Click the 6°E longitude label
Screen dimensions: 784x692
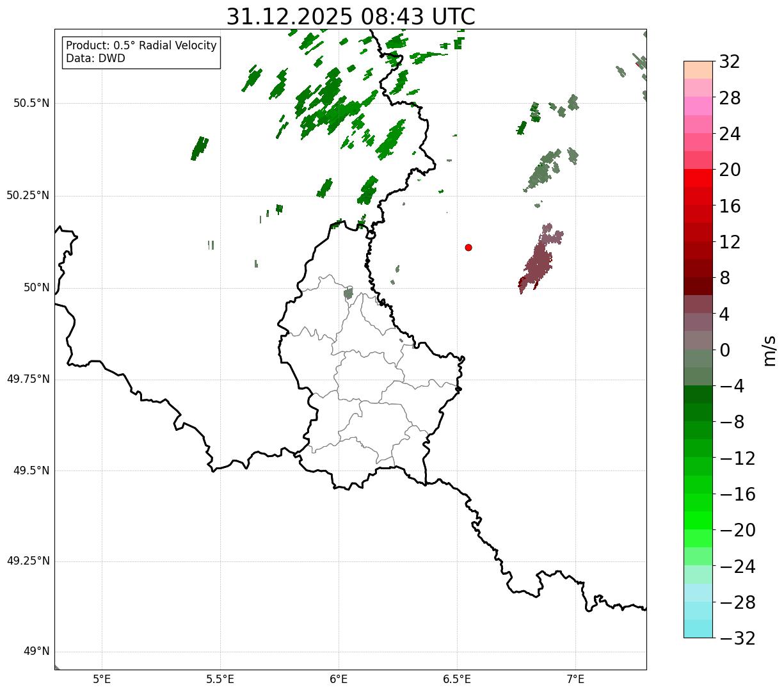339,679
